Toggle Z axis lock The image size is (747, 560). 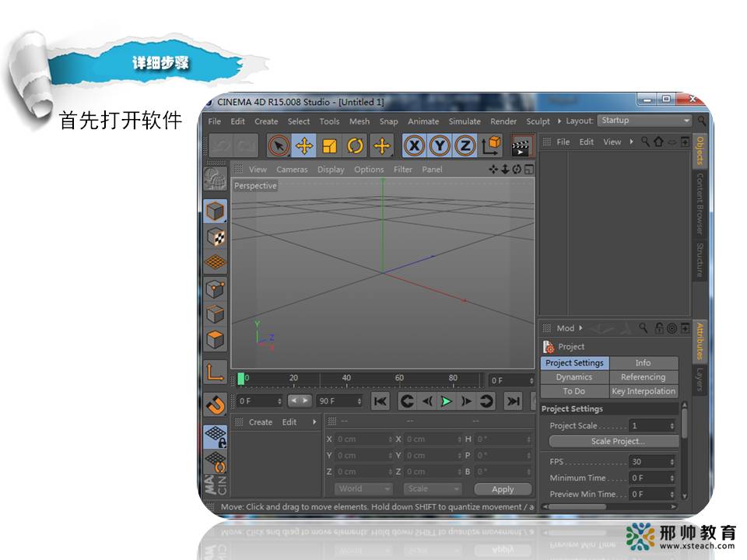click(465, 145)
